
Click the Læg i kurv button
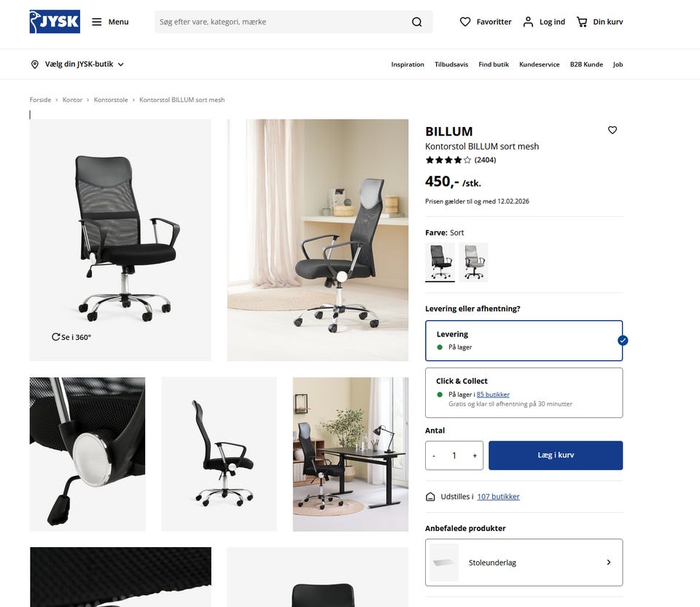556,455
